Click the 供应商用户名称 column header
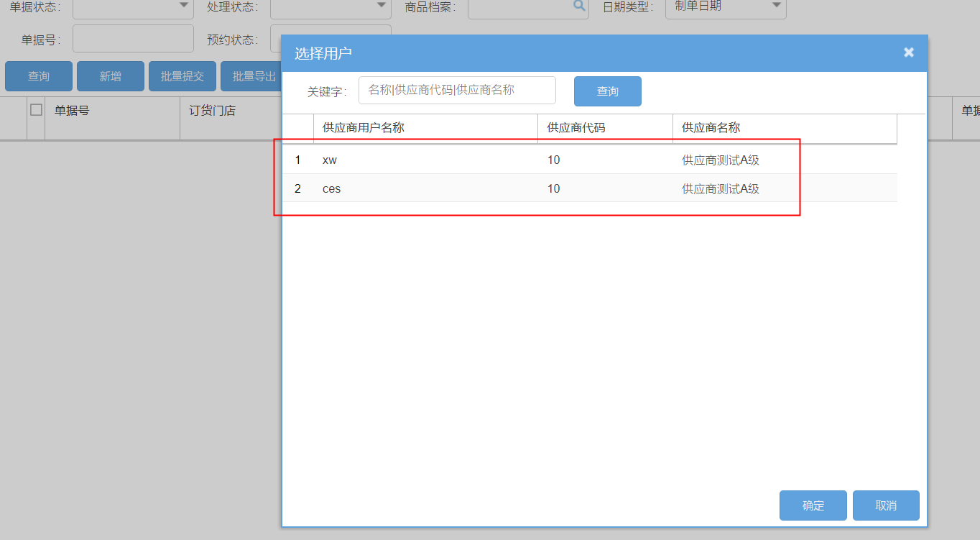This screenshot has width=980, height=540. (x=425, y=128)
